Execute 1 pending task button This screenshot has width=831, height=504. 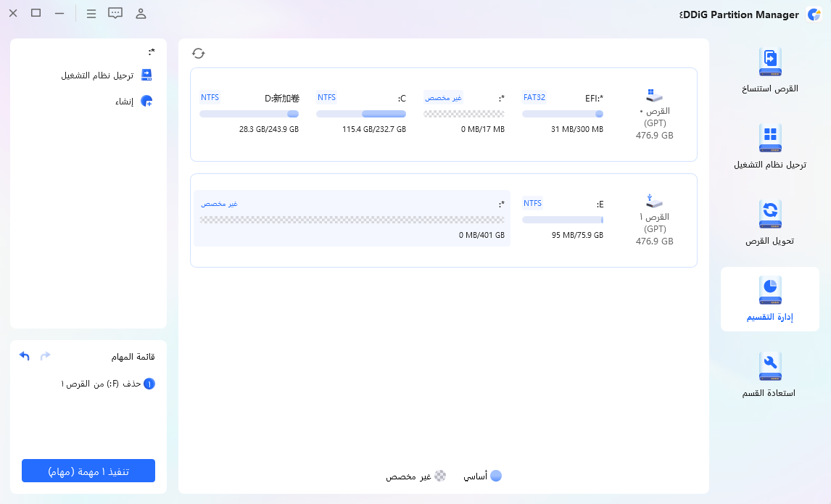tap(88, 471)
